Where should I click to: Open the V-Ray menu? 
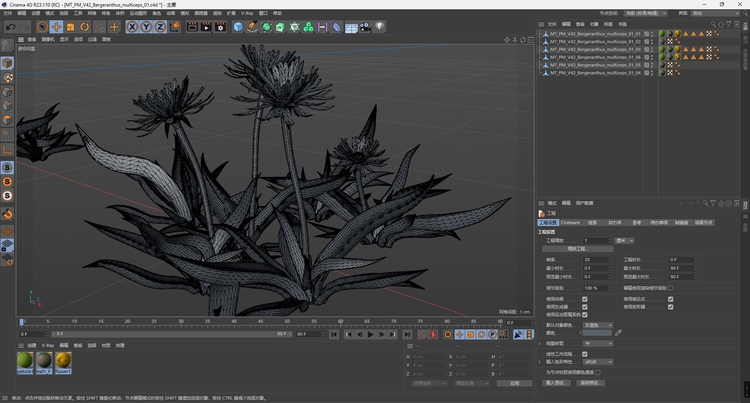[x=247, y=13]
